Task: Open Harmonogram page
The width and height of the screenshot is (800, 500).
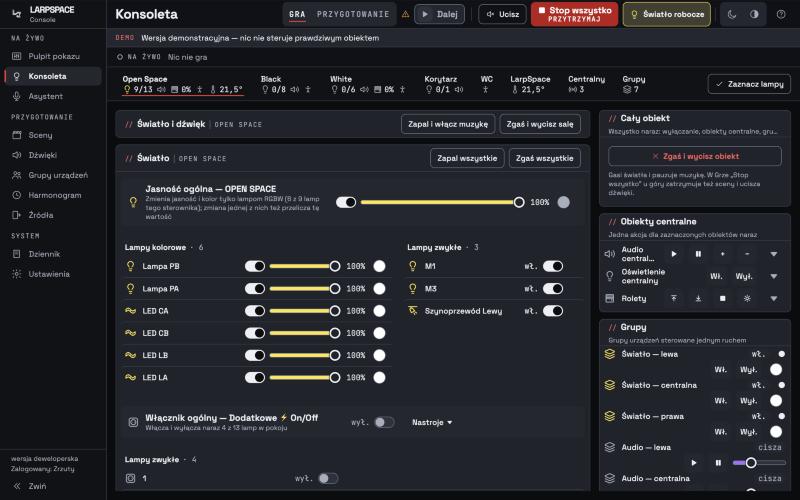Action: [53, 195]
